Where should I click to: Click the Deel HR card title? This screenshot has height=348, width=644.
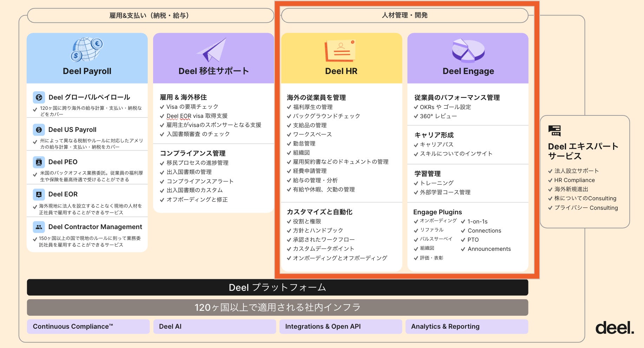tap(341, 71)
